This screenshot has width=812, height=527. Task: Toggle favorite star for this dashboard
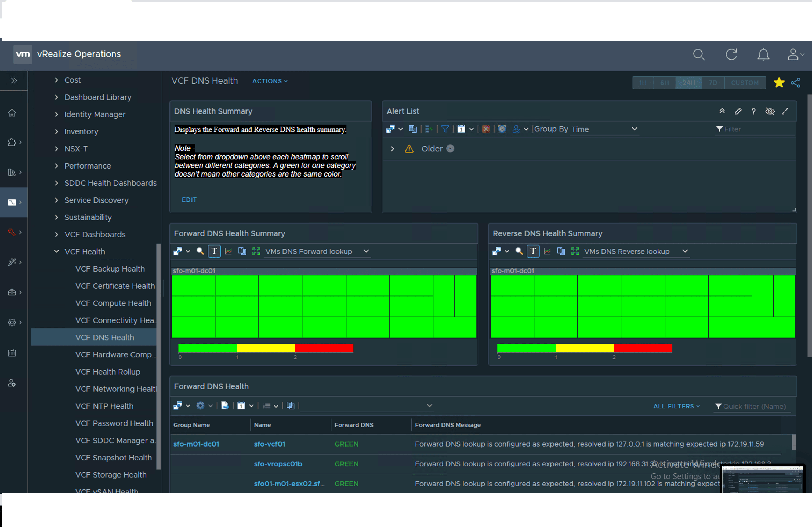779,83
